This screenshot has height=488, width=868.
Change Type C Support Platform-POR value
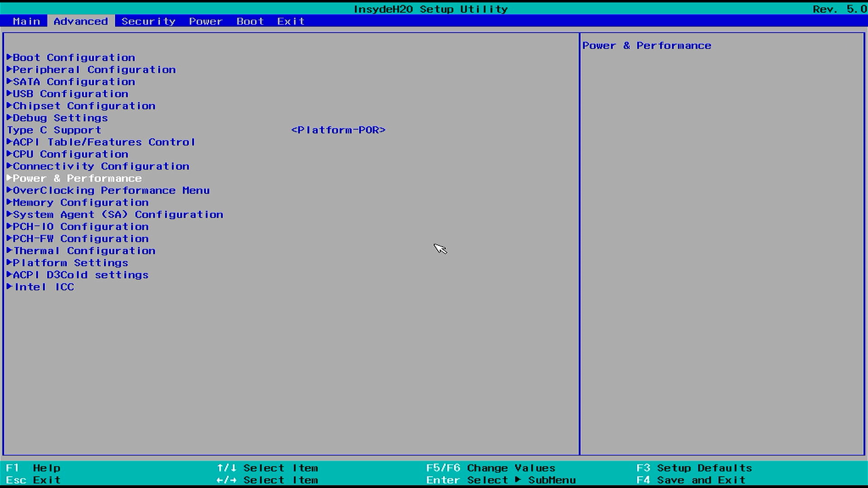click(338, 130)
